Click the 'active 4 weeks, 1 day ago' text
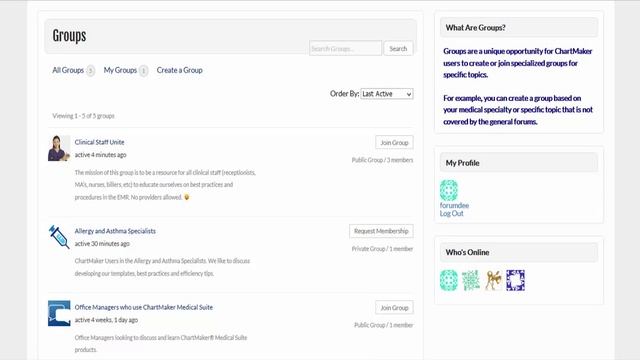 (106, 320)
